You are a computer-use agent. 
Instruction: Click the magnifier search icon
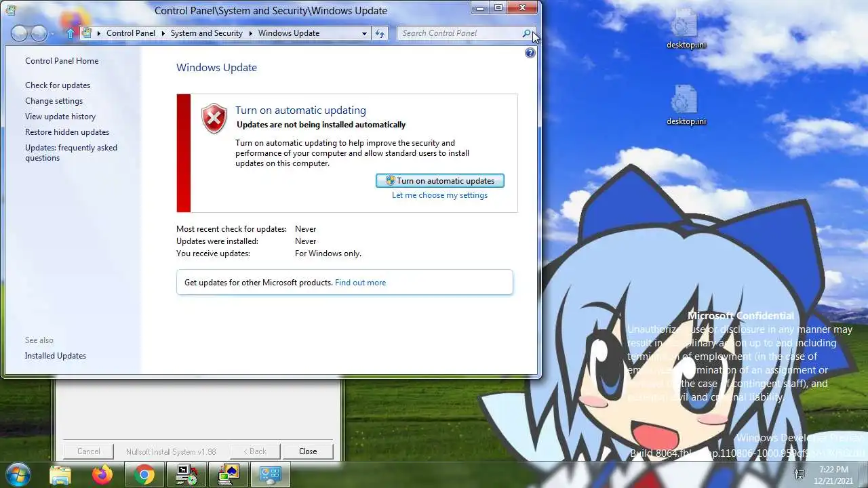pos(526,33)
